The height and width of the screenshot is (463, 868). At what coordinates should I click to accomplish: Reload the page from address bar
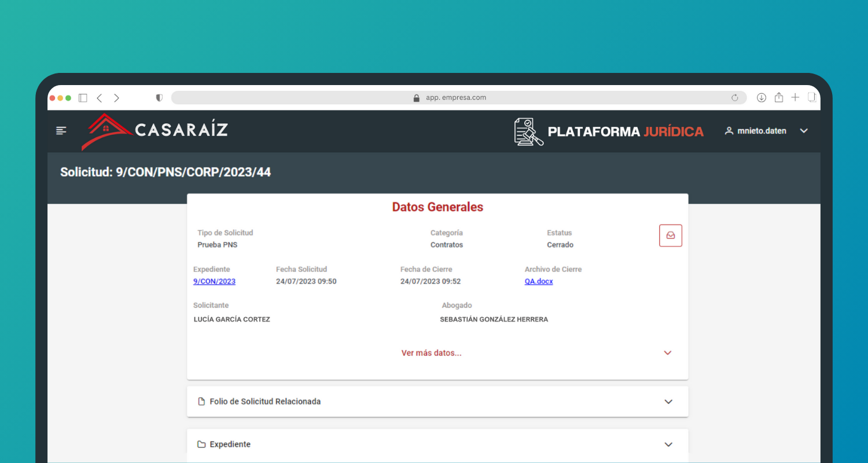tap(735, 98)
